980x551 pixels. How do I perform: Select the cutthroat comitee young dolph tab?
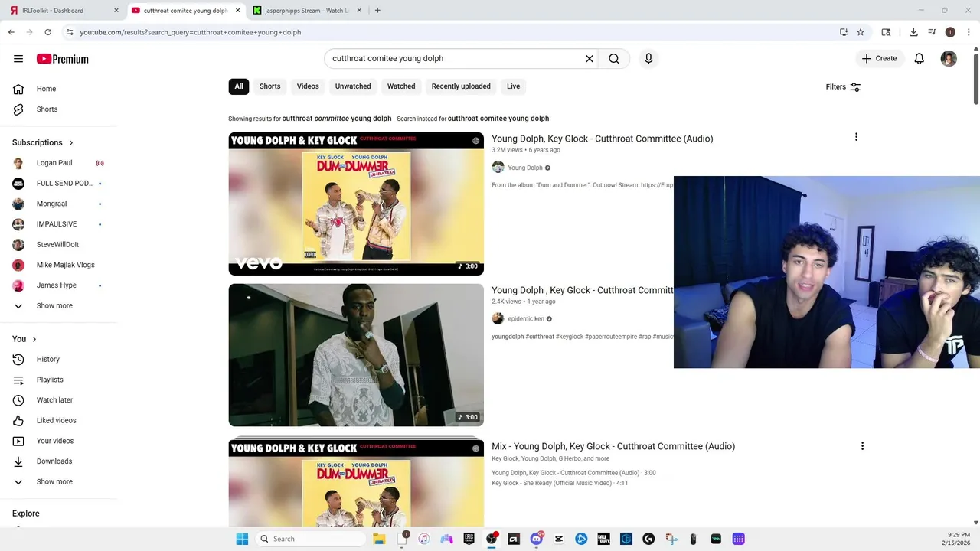(x=185, y=11)
